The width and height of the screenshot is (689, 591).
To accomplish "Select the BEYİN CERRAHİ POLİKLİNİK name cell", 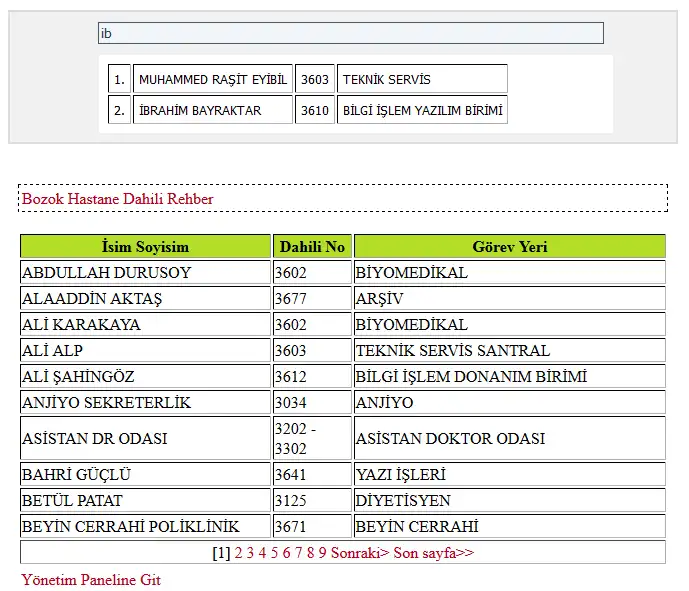I will (x=145, y=526).
